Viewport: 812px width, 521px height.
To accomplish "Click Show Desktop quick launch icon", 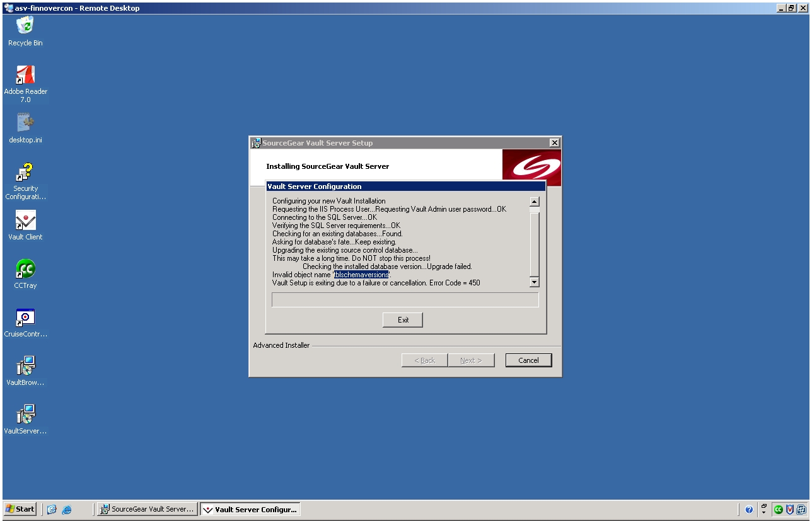I will [x=52, y=510].
